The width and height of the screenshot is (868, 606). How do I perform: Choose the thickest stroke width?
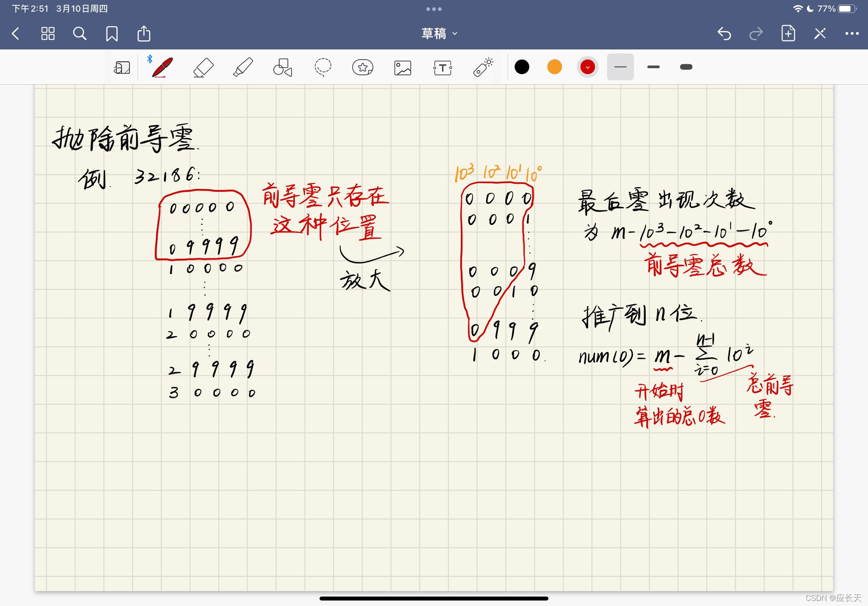click(686, 67)
